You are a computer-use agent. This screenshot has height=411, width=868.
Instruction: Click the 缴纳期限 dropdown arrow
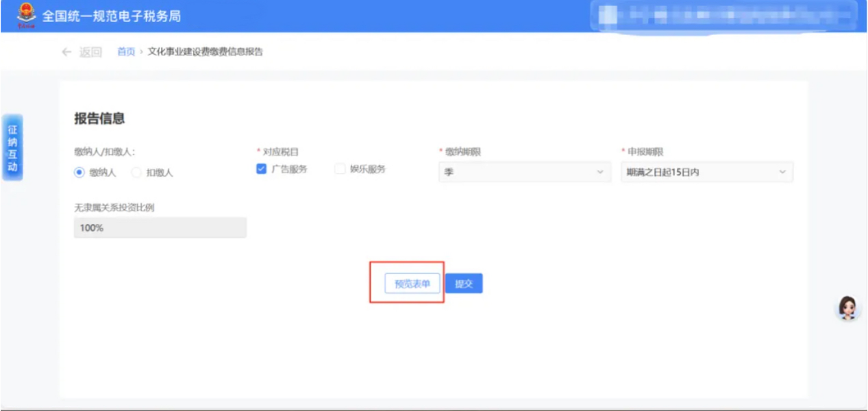tap(600, 172)
